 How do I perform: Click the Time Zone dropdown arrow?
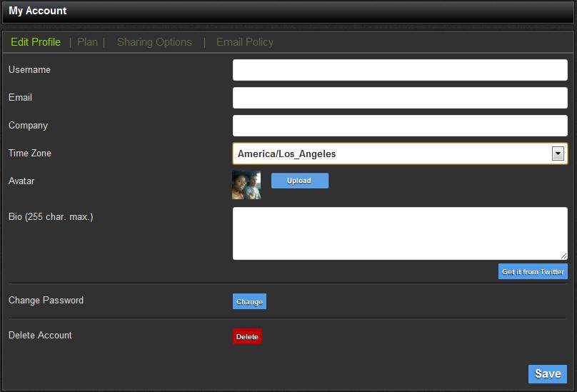[x=558, y=154]
